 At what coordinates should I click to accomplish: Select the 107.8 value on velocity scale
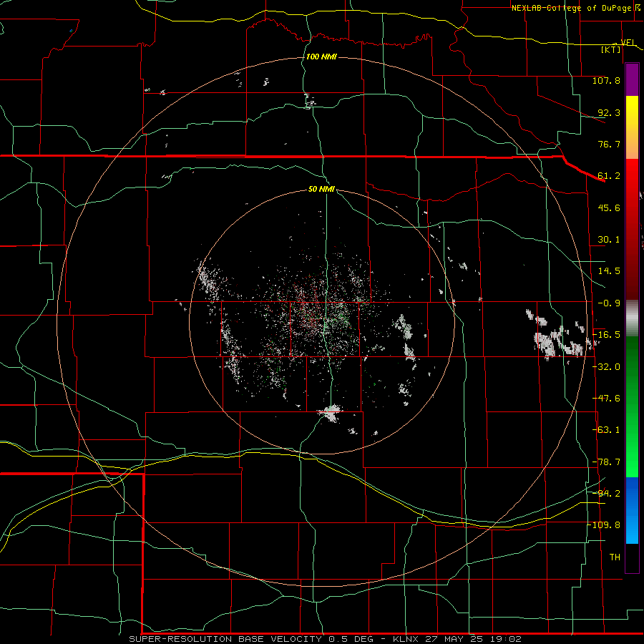(606, 80)
